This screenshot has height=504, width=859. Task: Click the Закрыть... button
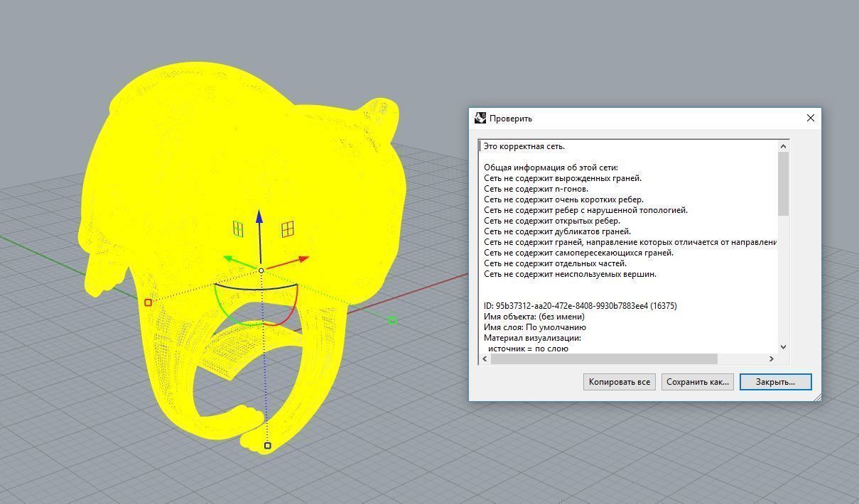pos(775,382)
